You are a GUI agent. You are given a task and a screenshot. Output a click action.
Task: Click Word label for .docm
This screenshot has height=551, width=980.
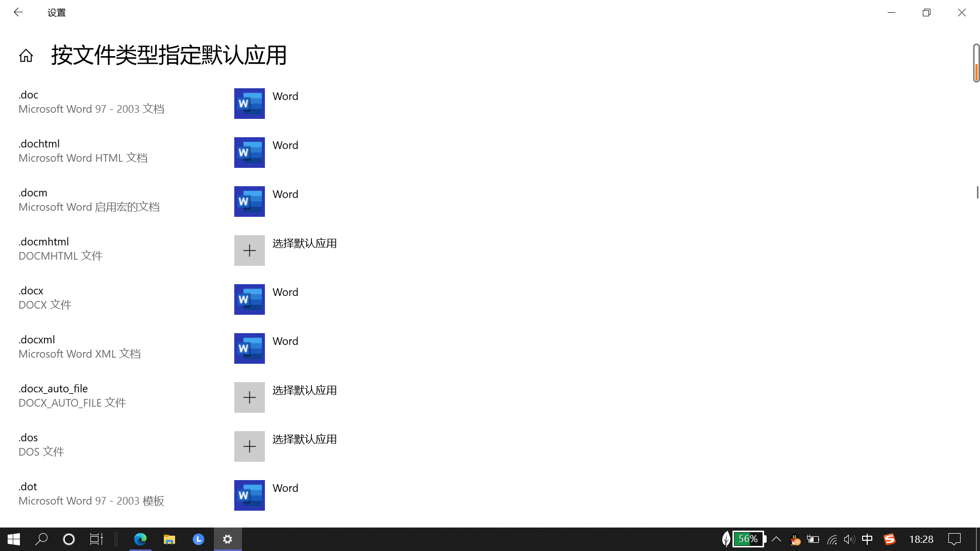(285, 194)
